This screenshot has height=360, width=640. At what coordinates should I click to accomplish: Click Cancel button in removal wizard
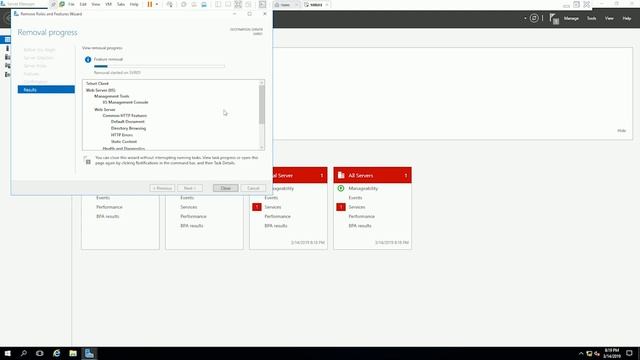[x=253, y=188]
